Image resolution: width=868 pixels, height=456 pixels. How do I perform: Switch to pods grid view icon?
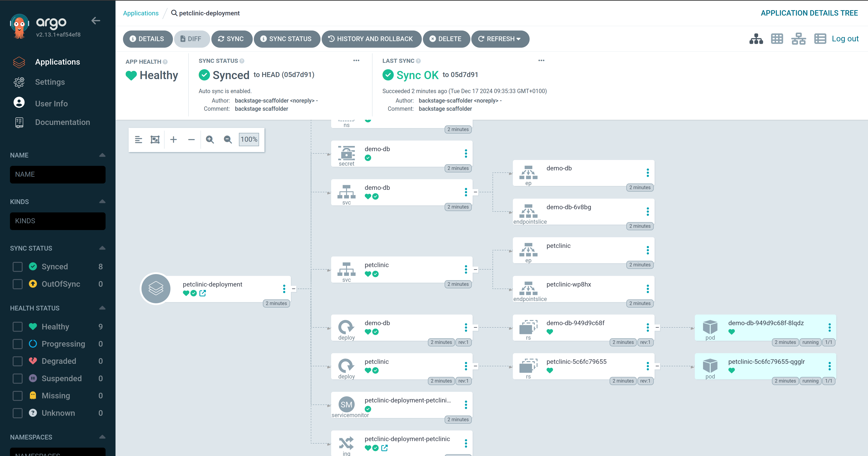777,39
